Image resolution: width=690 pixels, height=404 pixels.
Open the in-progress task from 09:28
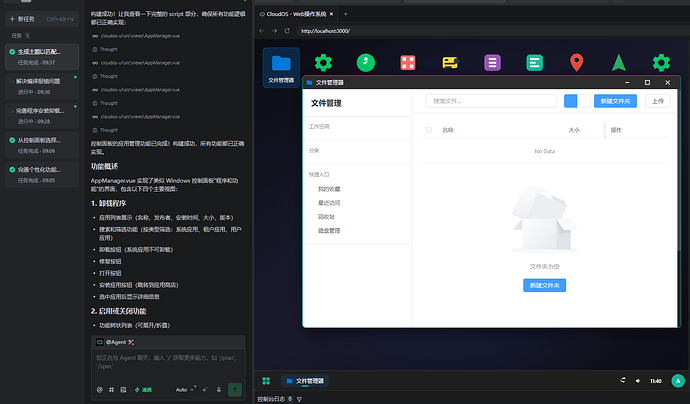(42, 116)
